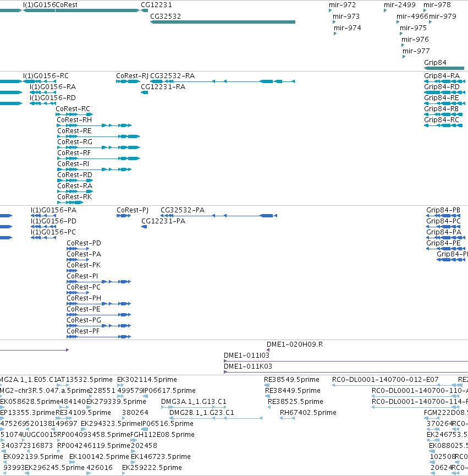Click the l(1)G0156-PA protein label
Viewport: 468px width, 476px height.
54,210
